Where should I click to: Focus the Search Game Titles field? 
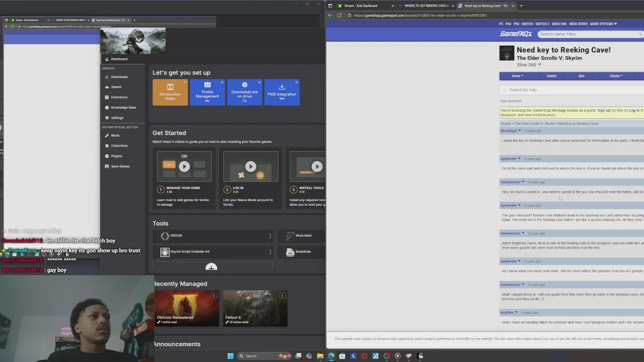[590, 34]
